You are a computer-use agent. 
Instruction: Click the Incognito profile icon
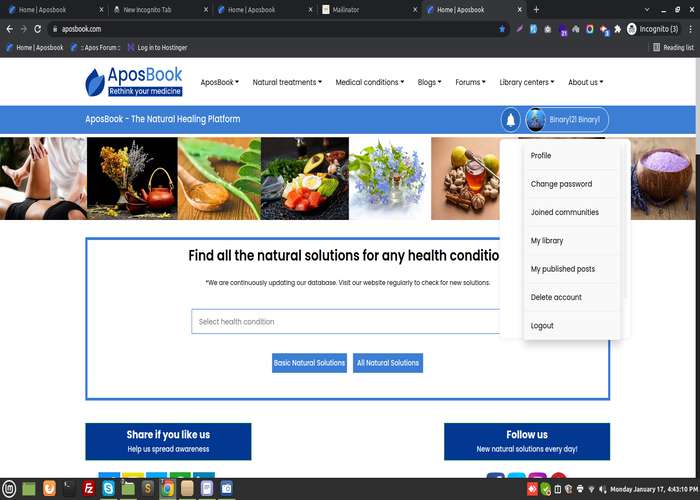pyautogui.click(x=632, y=29)
